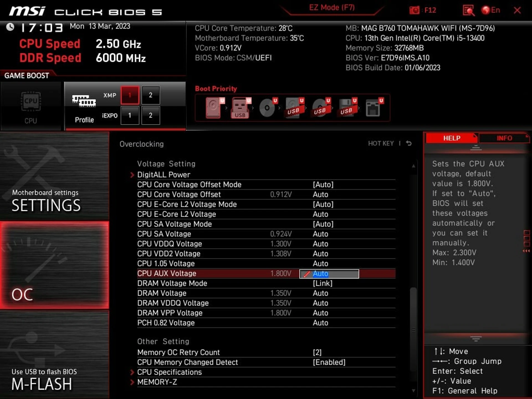Select the CPU VDDQ Voltage row
Viewport: 532px width, 399px height.
(x=266, y=244)
